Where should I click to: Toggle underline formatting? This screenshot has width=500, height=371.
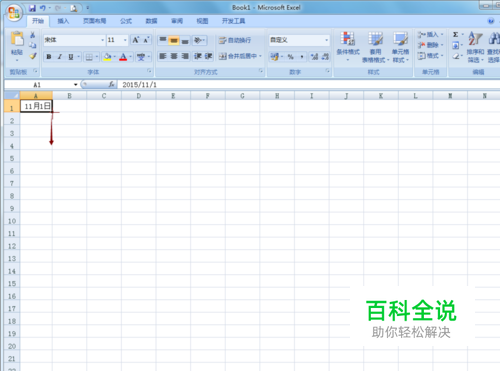click(71, 57)
